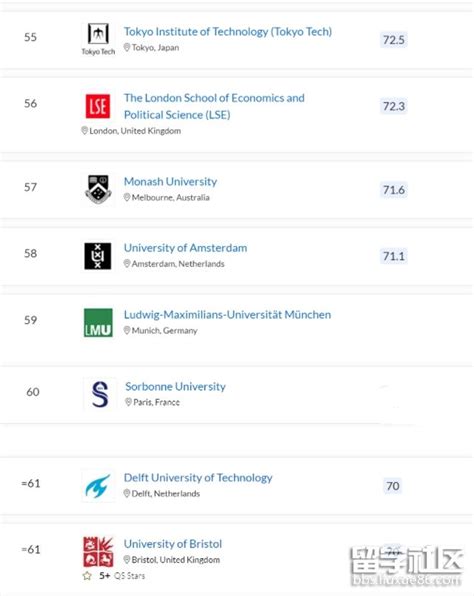Open Tokyo Institute of Technology link
The image size is (474, 596).
tap(228, 32)
